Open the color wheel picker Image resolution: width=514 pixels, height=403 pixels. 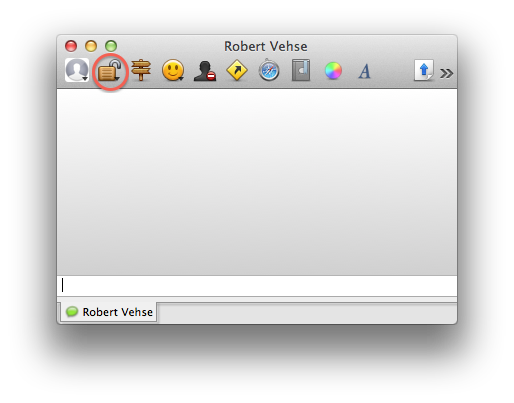click(333, 71)
